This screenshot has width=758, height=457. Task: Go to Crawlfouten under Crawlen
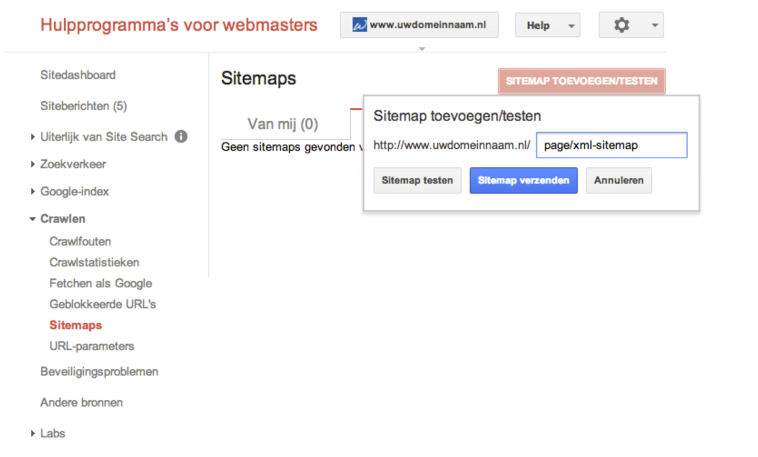pyautogui.click(x=80, y=241)
